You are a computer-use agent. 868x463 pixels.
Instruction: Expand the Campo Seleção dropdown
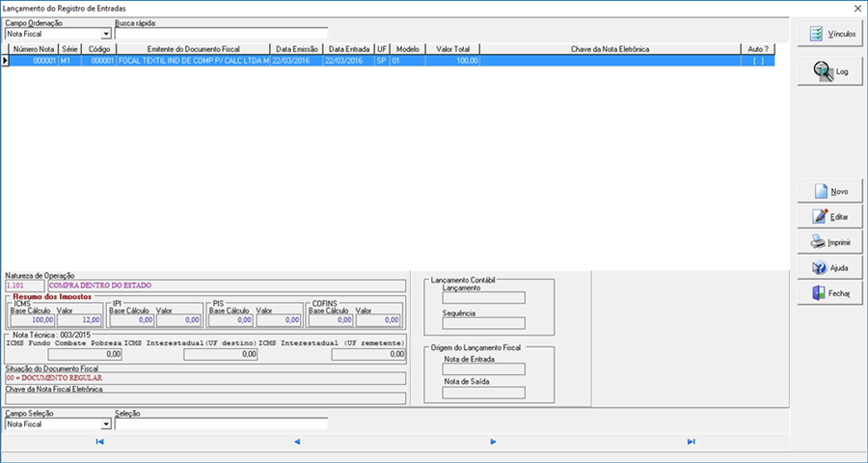coord(106,424)
